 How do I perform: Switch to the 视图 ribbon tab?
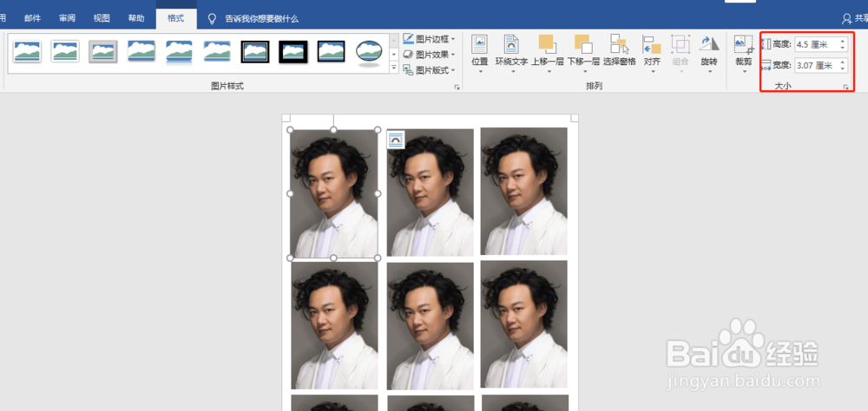[x=102, y=18]
